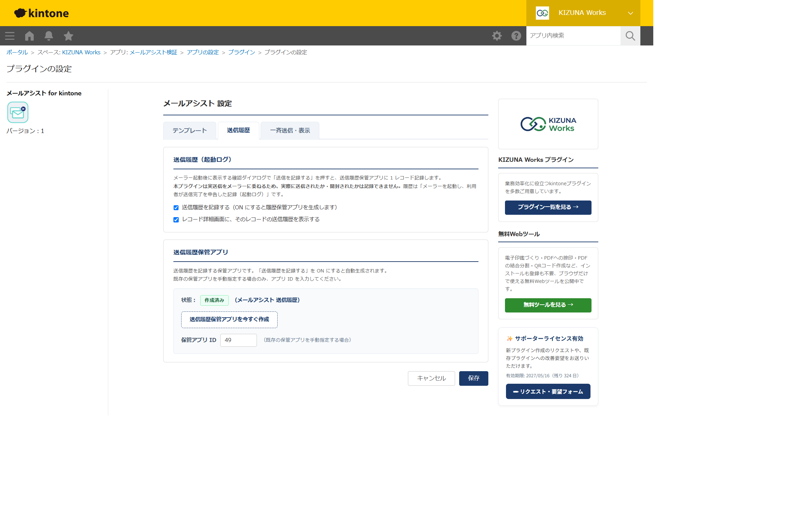Image resolution: width=807 pixels, height=532 pixels.
Task: Click the kintone logo
Action: point(41,13)
